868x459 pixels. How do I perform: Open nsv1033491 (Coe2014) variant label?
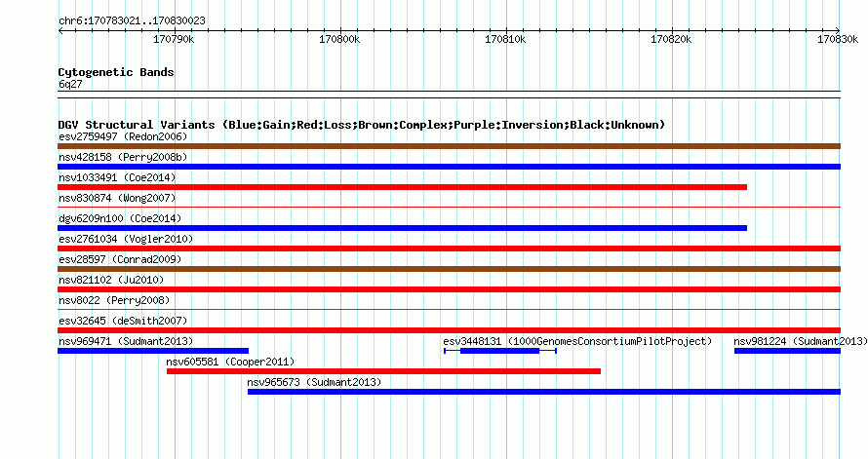117,177
